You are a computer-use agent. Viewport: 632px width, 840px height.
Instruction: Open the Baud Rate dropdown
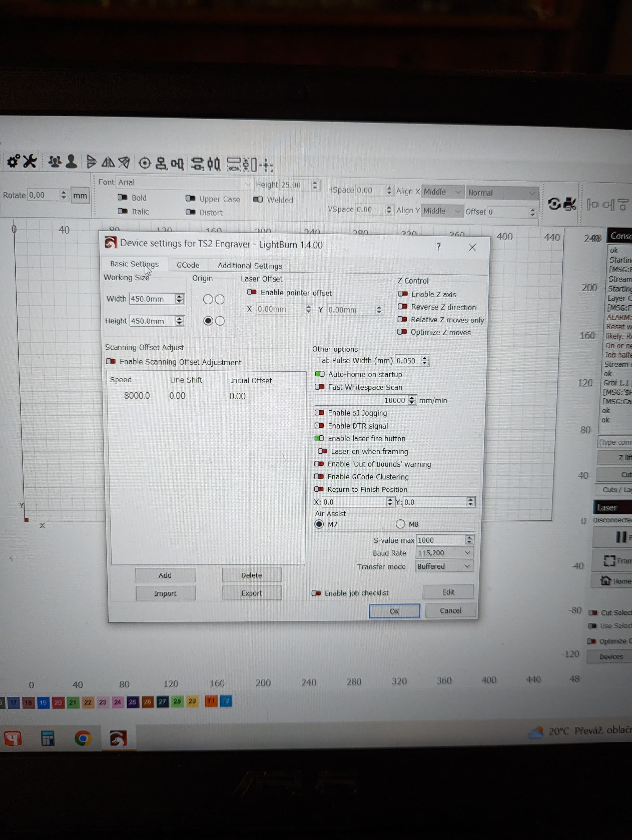[x=444, y=553]
